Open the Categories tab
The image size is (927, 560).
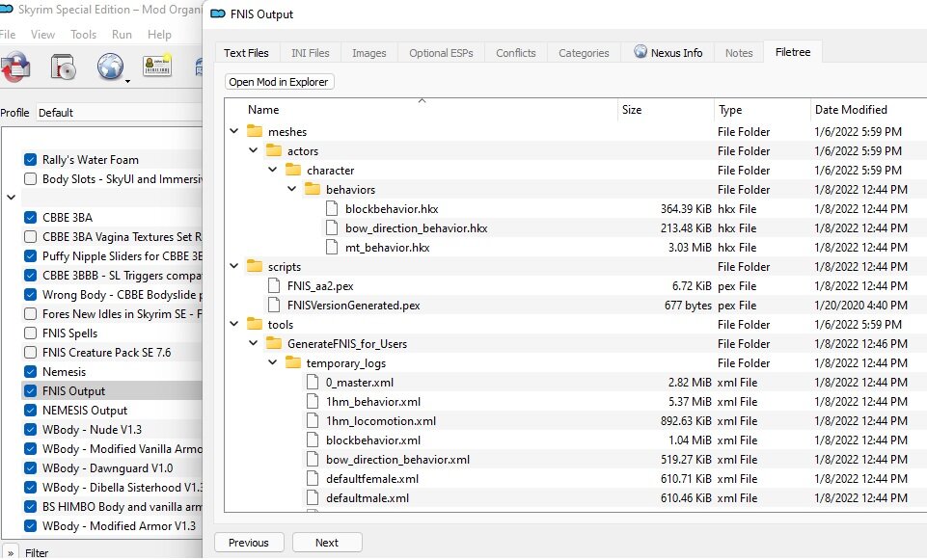coord(584,53)
